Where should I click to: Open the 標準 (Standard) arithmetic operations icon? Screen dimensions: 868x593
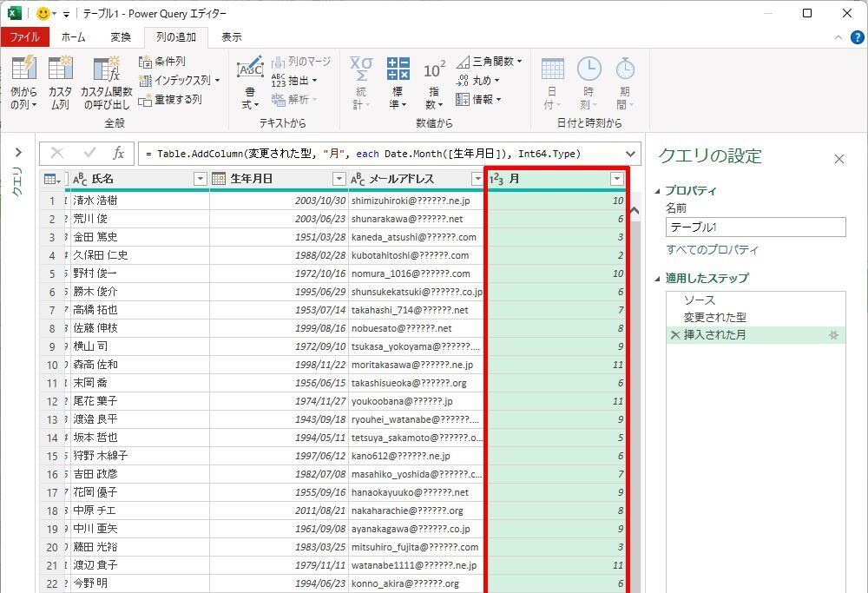tap(398, 69)
